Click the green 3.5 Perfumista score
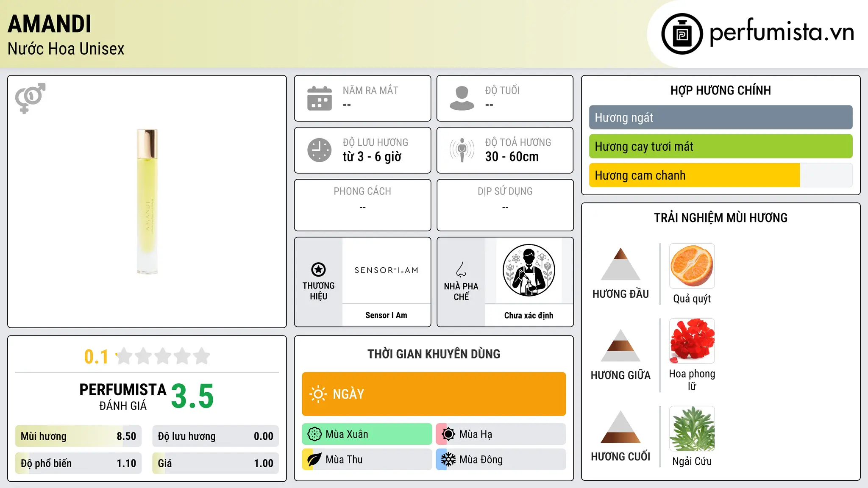This screenshot has width=868, height=488. [x=192, y=396]
